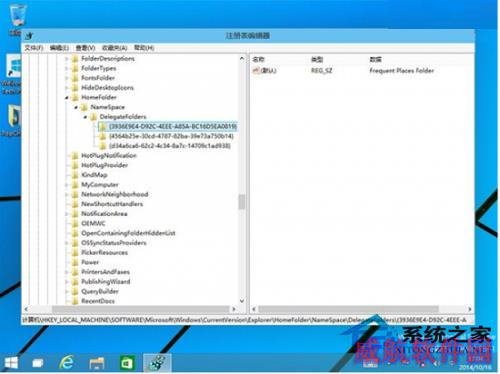This screenshot has height=374, width=500.
Task: Open the 查看(V) menu
Action: coord(85,48)
